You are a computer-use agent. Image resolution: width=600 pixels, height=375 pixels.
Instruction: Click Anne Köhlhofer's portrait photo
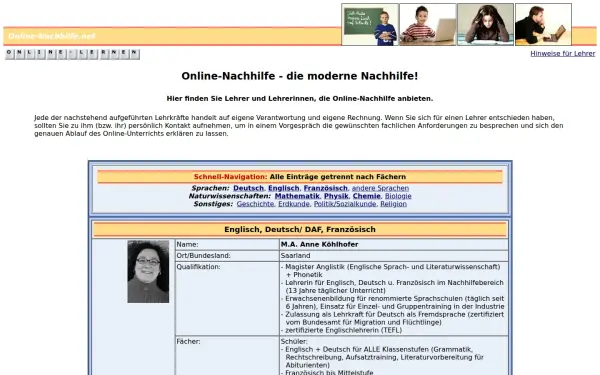(148, 272)
